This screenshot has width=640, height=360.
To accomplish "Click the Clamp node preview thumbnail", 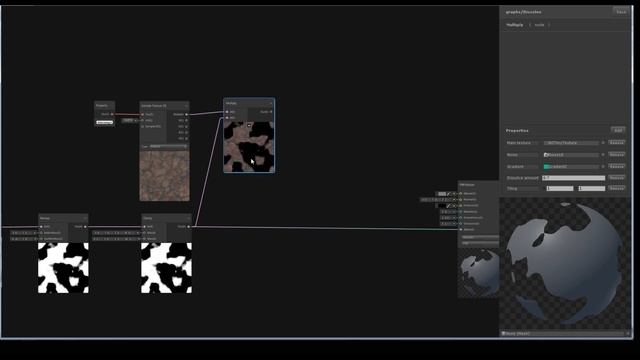I will pyautogui.click(x=166, y=268).
